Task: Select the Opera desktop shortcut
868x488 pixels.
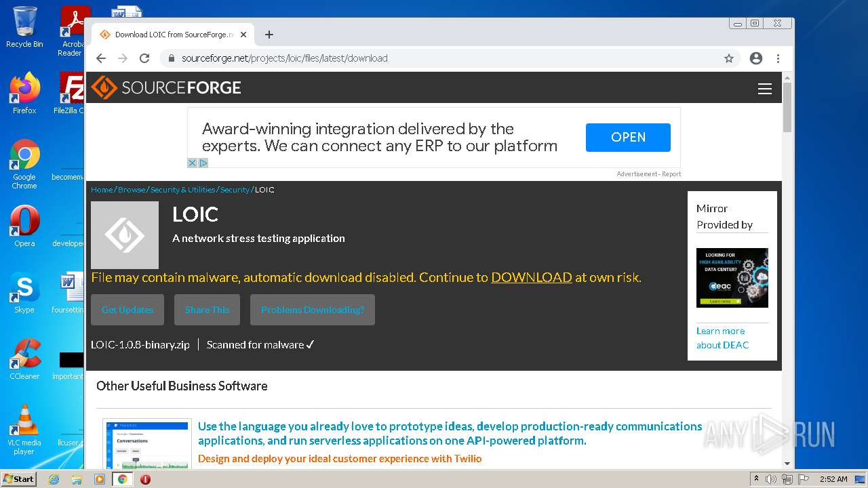Action: click(24, 226)
